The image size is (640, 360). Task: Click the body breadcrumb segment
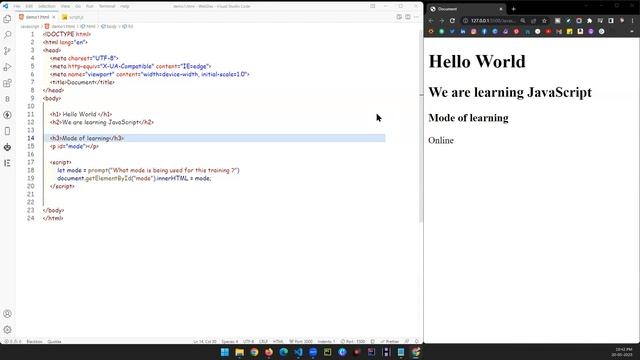(x=109, y=26)
